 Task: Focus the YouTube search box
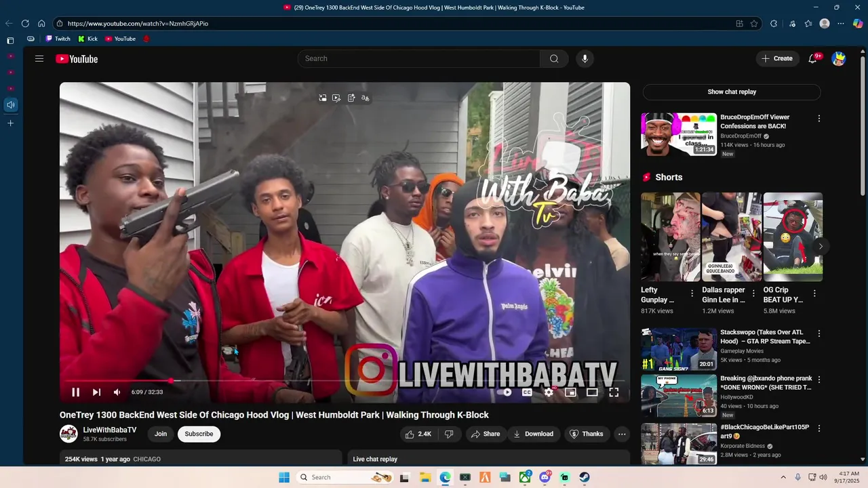point(419,58)
